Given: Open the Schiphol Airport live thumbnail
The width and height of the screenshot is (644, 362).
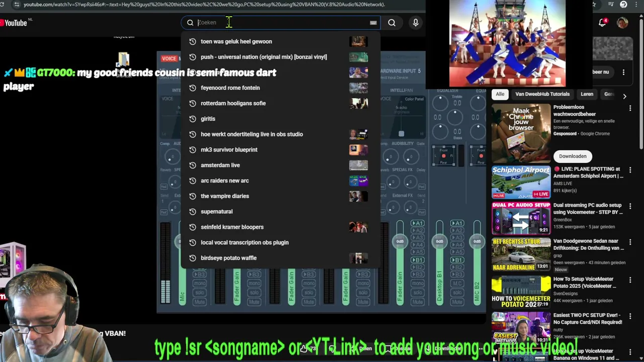Looking at the screenshot, I should 521,183.
